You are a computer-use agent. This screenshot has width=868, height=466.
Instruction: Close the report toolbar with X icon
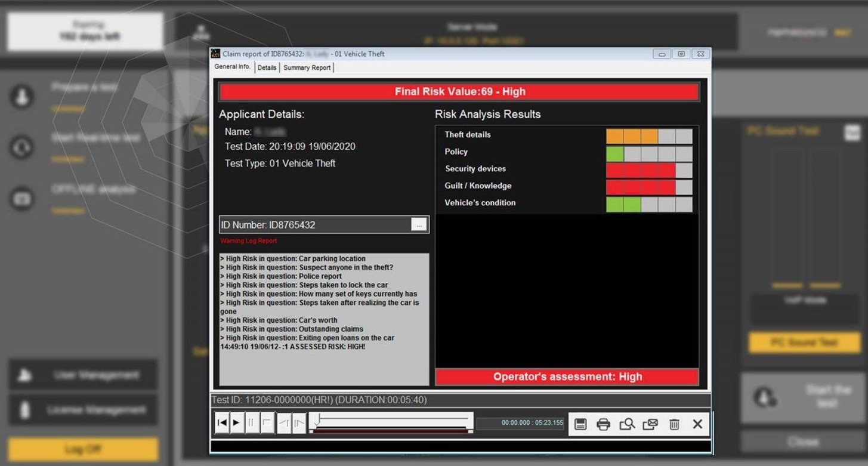click(697, 424)
